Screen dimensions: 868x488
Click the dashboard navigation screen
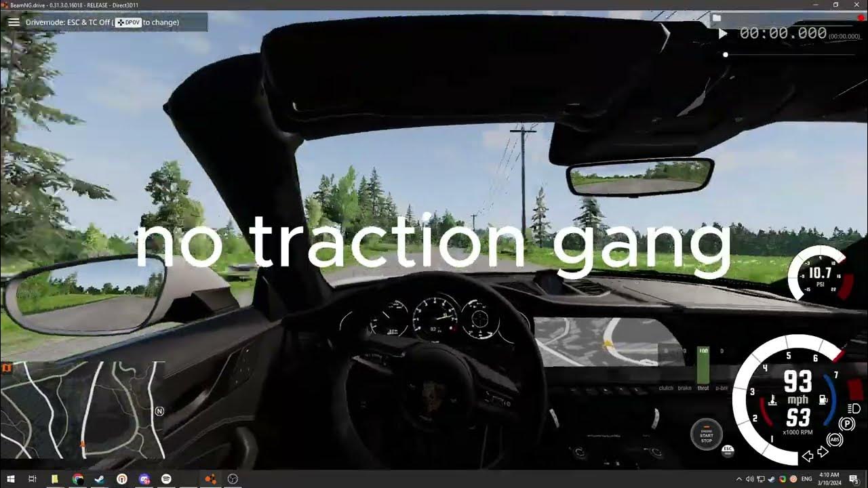[606, 341]
